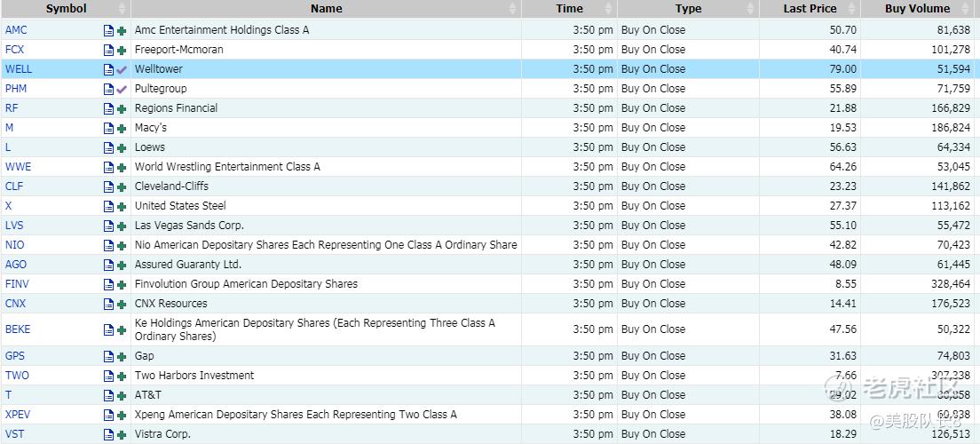Click the green plus for Gap
The image size is (980, 444).
coord(122,356)
